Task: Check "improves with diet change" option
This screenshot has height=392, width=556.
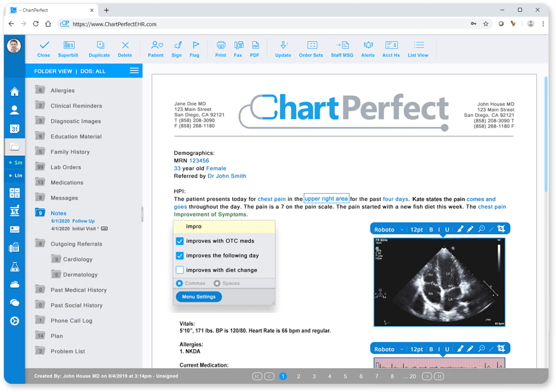Action: point(180,270)
